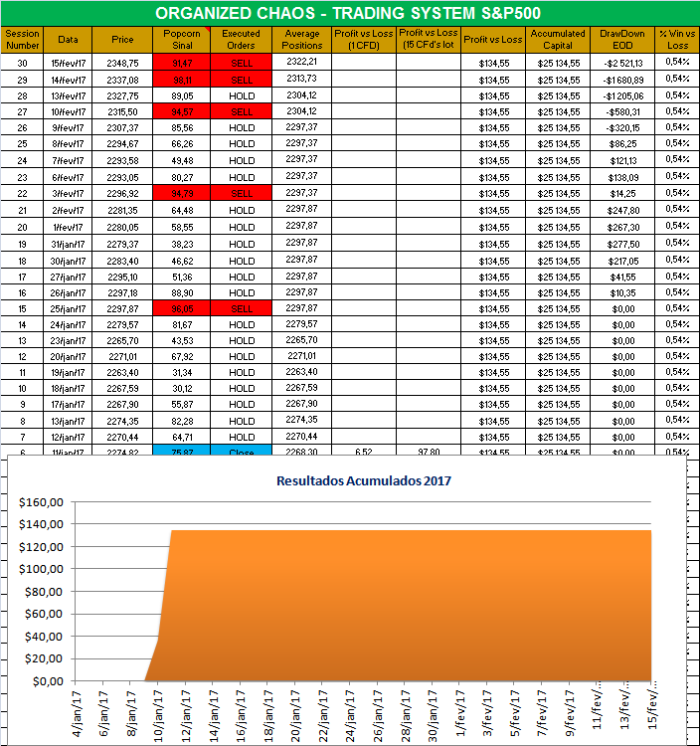Select the red SELL cell for 15/fev/17
This screenshot has width=700, height=746.
pos(241,63)
